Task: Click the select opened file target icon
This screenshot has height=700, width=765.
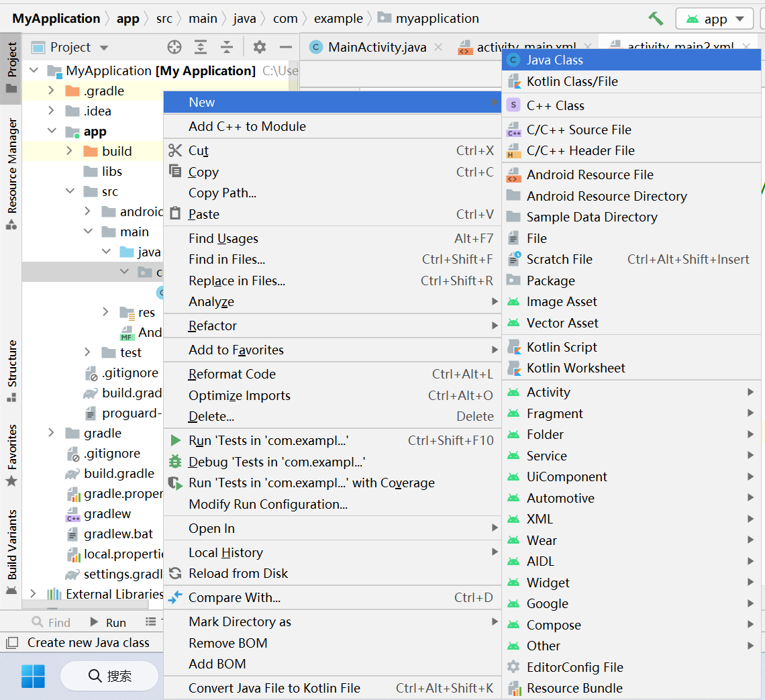Action: (174, 47)
